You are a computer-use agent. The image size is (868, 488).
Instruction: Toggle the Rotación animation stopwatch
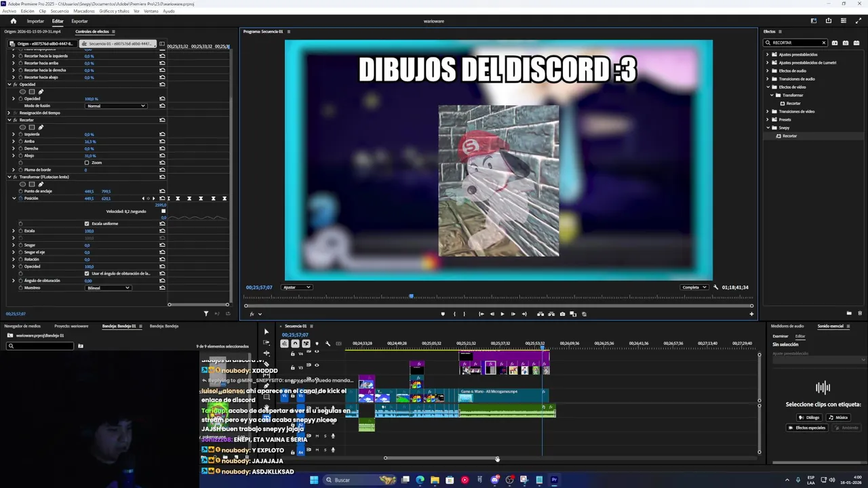tap(20, 260)
